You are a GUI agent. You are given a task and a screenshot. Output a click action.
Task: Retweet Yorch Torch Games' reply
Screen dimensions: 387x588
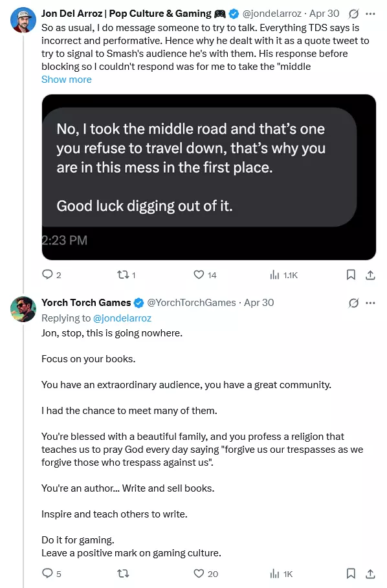[x=123, y=573]
